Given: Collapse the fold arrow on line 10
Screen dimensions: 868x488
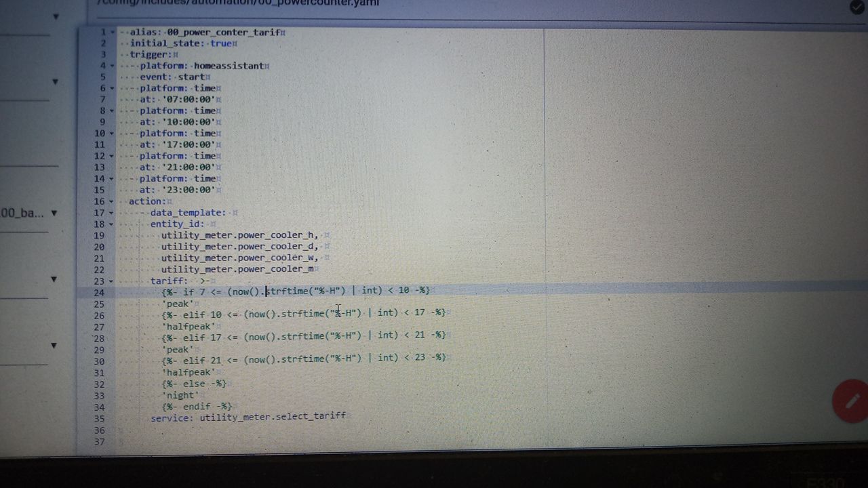Looking at the screenshot, I should 113,134.
